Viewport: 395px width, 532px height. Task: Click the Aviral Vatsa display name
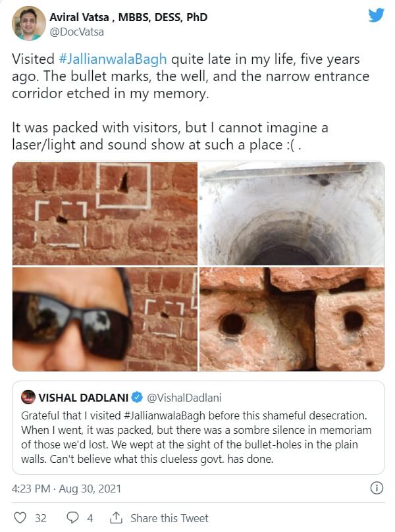pyautogui.click(x=128, y=17)
